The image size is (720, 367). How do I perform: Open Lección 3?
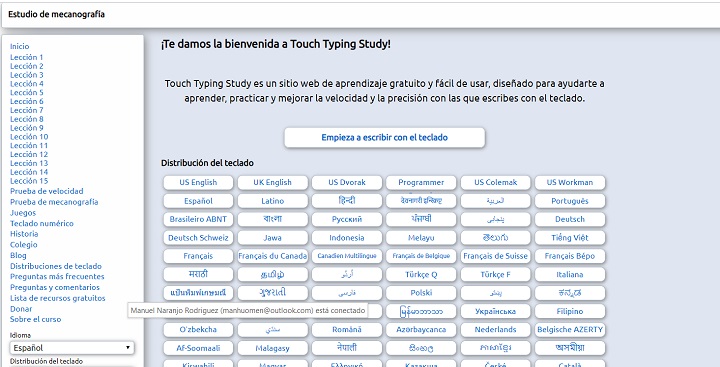[27, 75]
